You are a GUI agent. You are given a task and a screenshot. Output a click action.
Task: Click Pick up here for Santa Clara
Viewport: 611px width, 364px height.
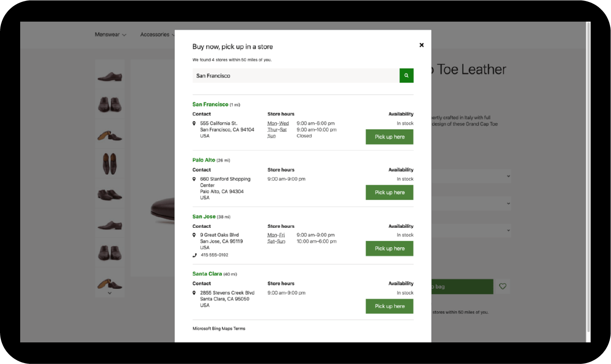(389, 306)
